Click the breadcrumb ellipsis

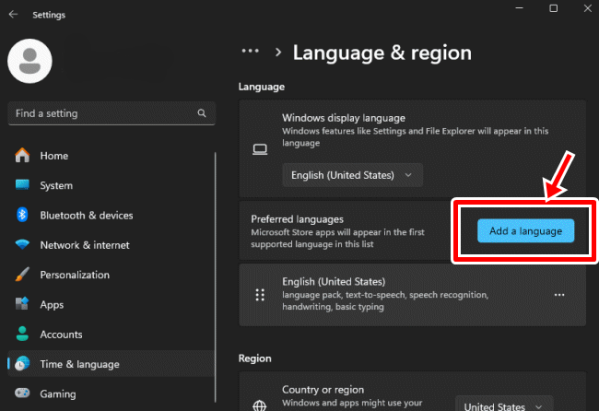250,51
